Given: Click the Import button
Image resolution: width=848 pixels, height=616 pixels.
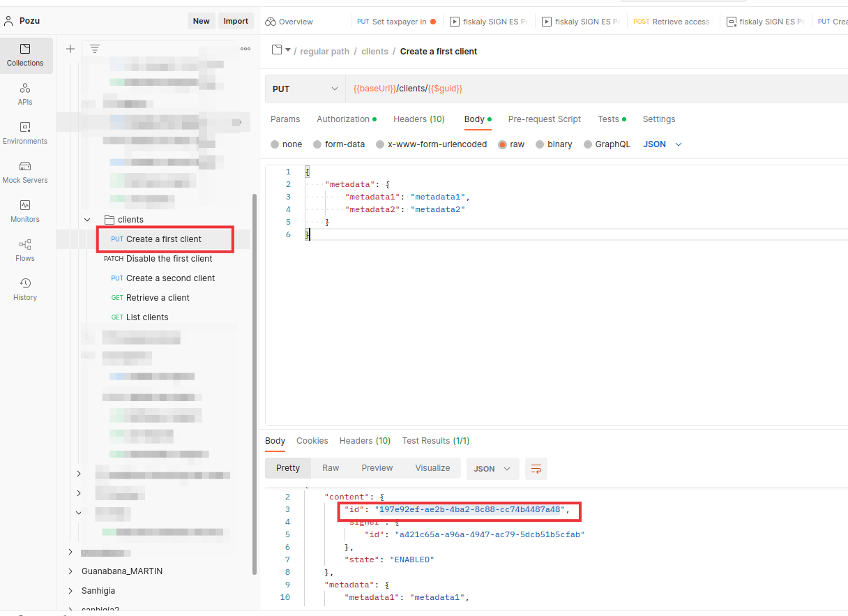Looking at the screenshot, I should coord(236,21).
